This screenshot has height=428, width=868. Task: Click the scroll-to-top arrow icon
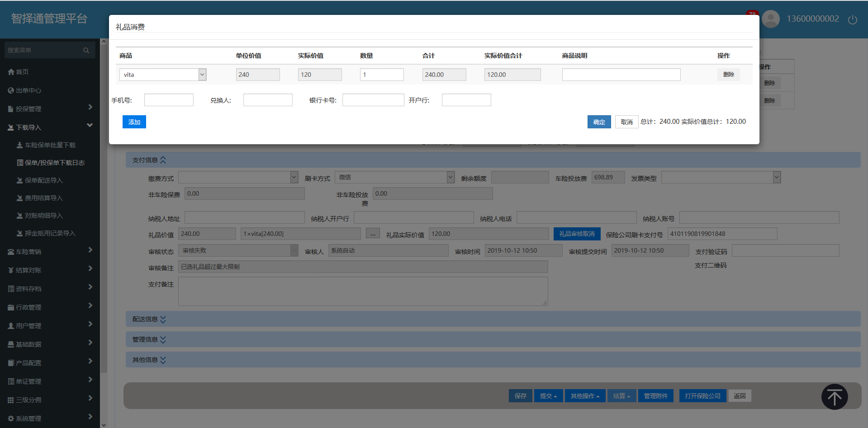pyautogui.click(x=834, y=397)
